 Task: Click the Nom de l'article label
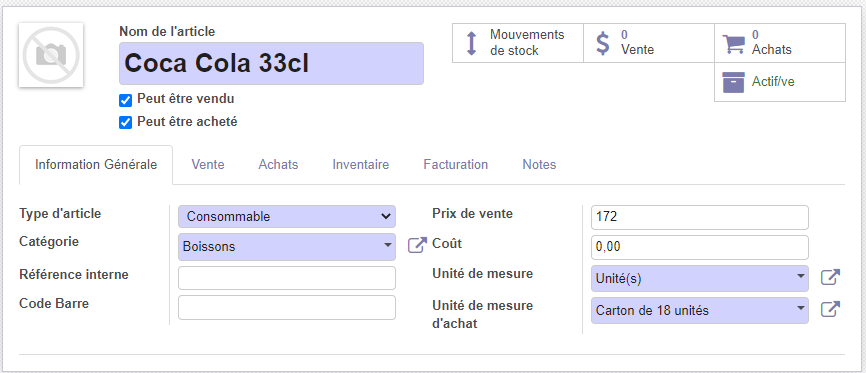[x=167, y=31]
